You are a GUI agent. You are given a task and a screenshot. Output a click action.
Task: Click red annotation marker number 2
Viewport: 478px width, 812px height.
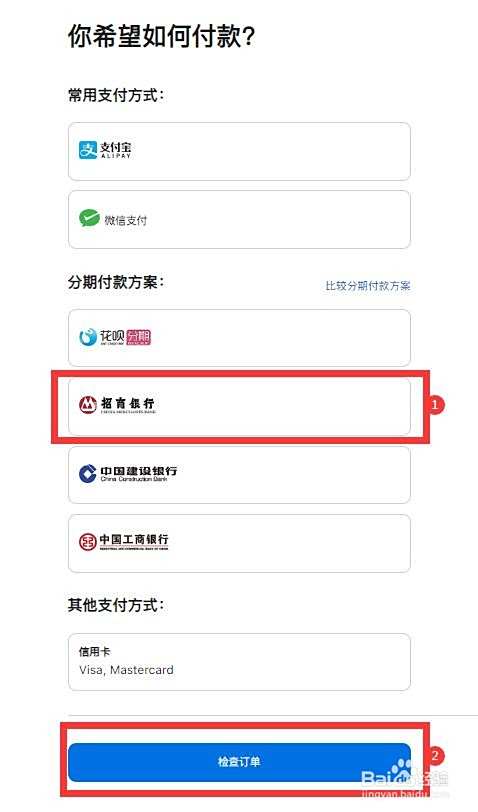pyautogui.click(x=434, y=756)
